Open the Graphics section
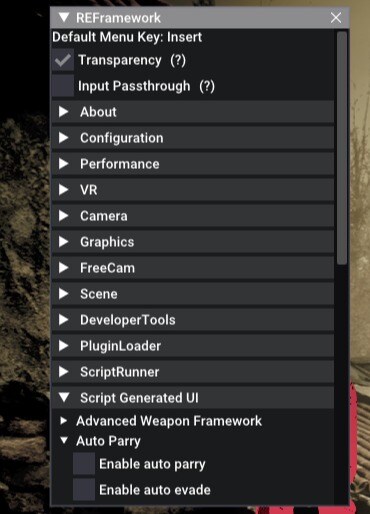The height and width of the screenshot is (514, 370). click(193, 242)
